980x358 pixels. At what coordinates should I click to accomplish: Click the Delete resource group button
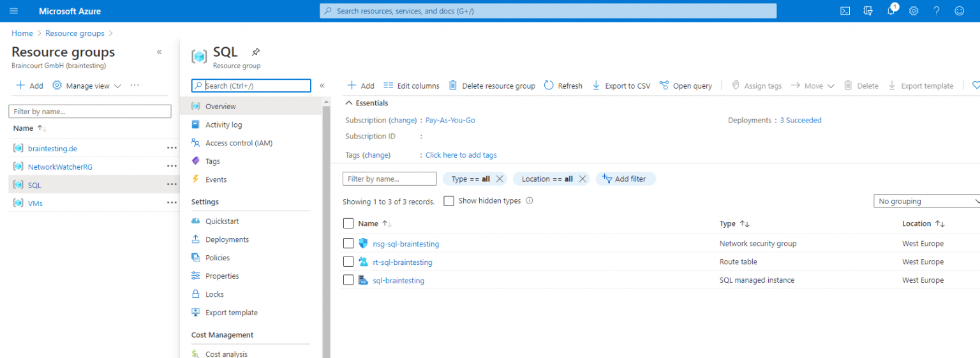tap(491, 86)
